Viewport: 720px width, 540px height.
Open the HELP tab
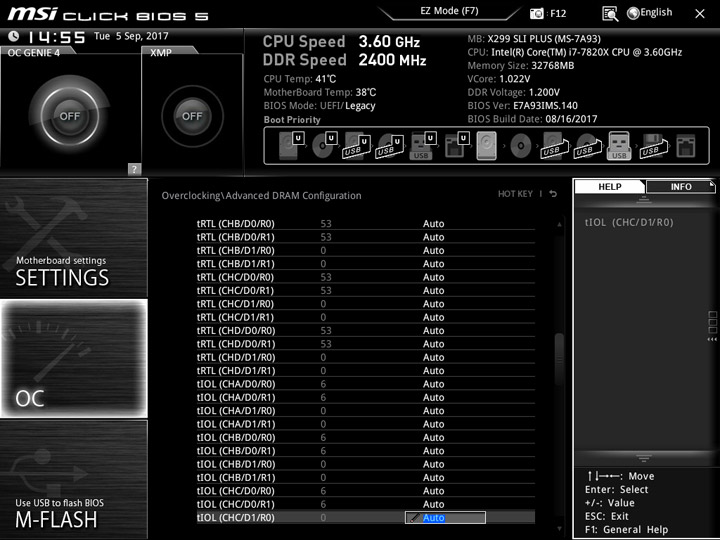point(610,186)
